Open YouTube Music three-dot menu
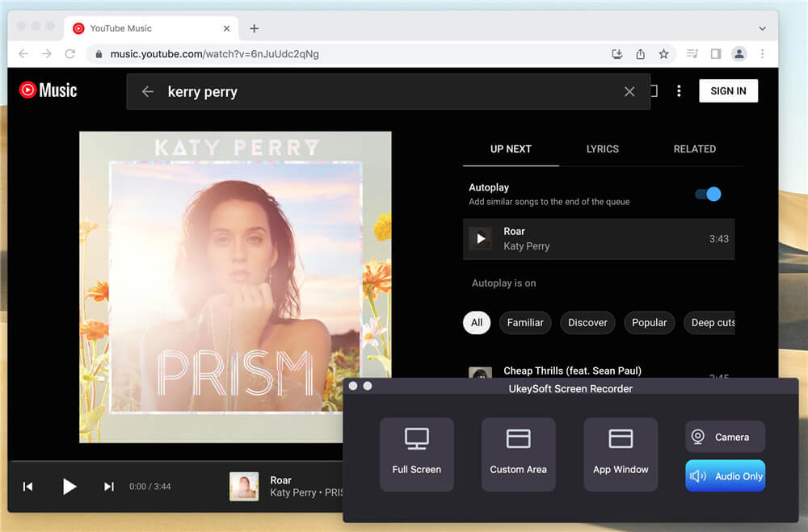This screenshot has width=808, height=532. [x=679, y=91]
